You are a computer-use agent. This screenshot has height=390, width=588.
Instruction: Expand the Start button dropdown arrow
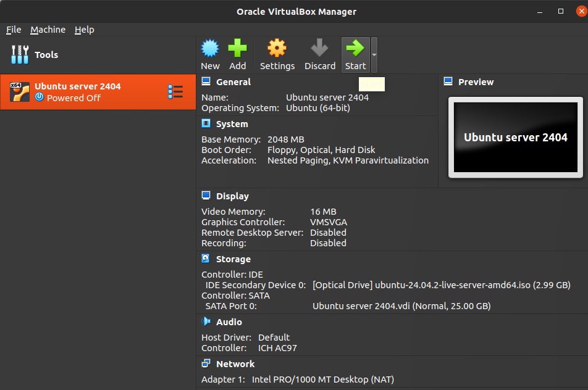coord(374,55)
